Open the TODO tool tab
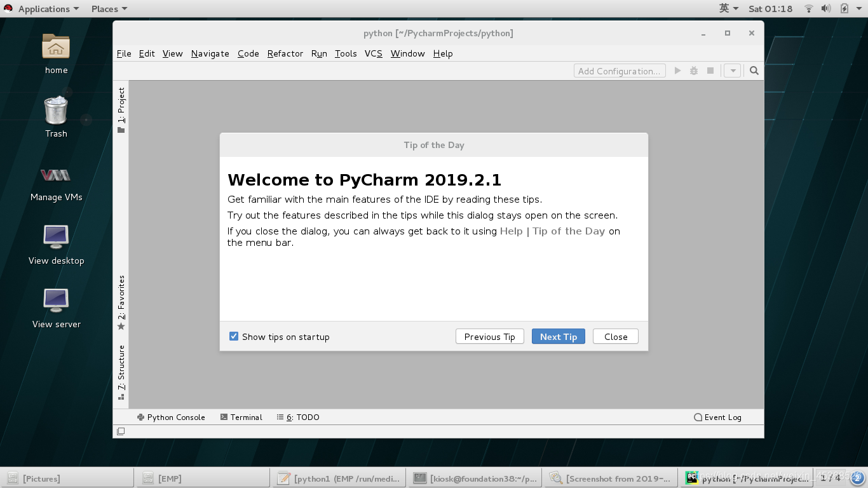 [298, 417]
